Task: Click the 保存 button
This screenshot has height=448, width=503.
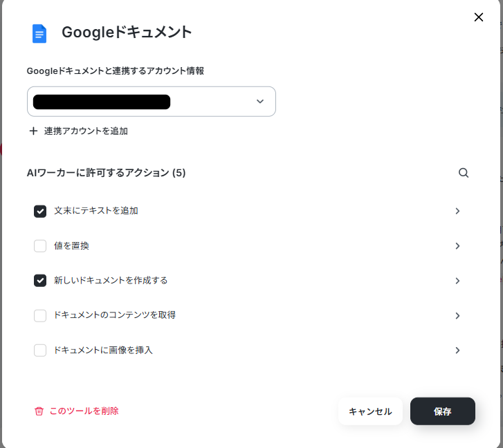Action: [442, 411]
